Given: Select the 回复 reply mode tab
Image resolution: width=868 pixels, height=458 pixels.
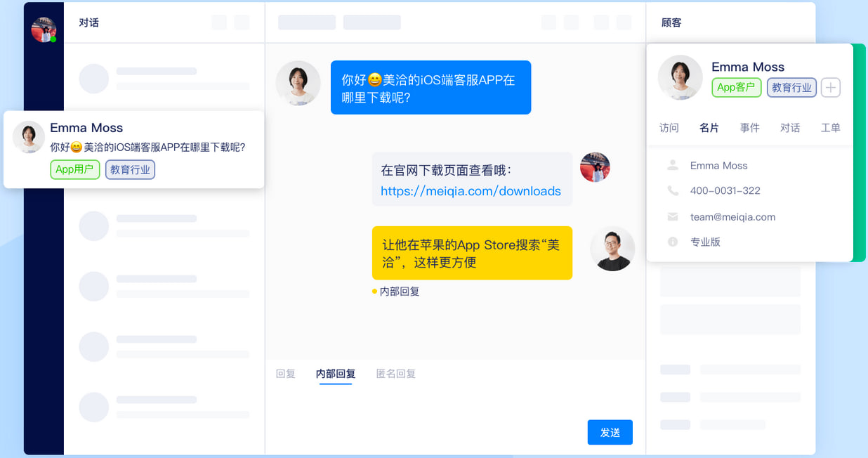Looking at the screenshot, I should (285, 374).
